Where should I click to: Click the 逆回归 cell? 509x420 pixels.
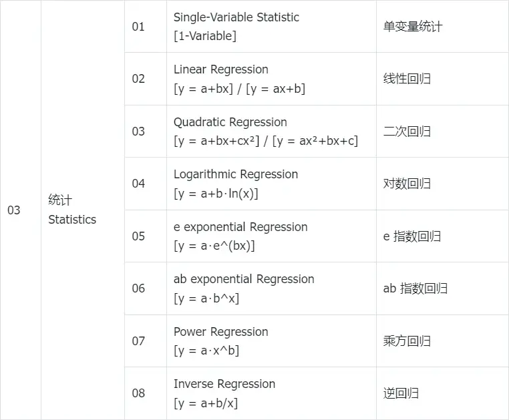coord(442,393)
